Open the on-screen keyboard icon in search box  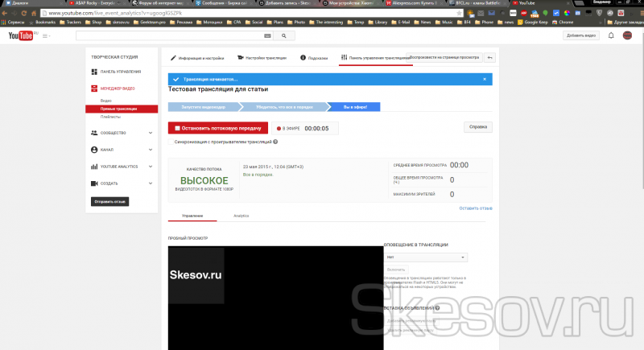266,36
